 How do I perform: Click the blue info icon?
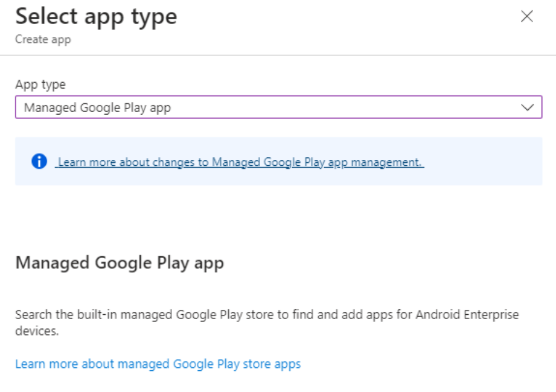[x=39, y=162]
